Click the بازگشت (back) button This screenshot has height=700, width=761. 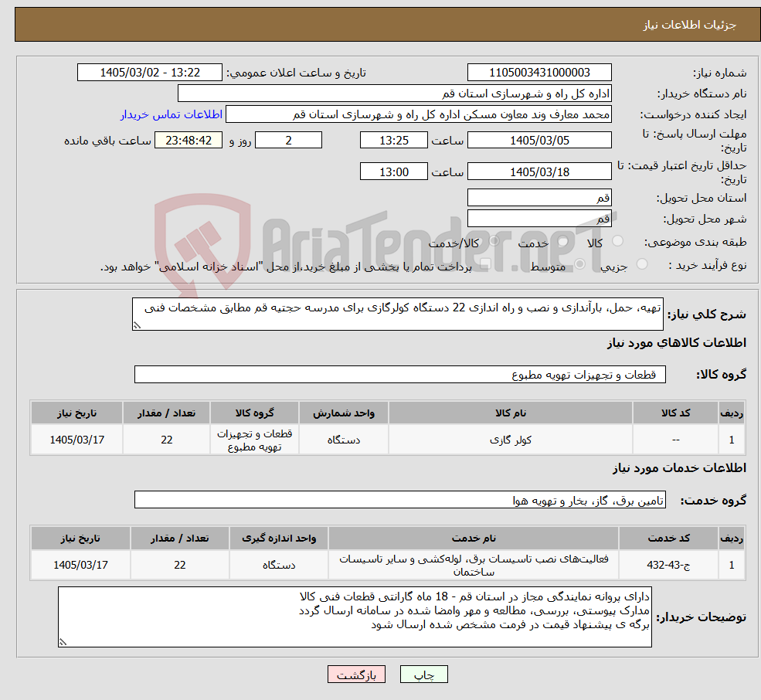coord(356,675)
